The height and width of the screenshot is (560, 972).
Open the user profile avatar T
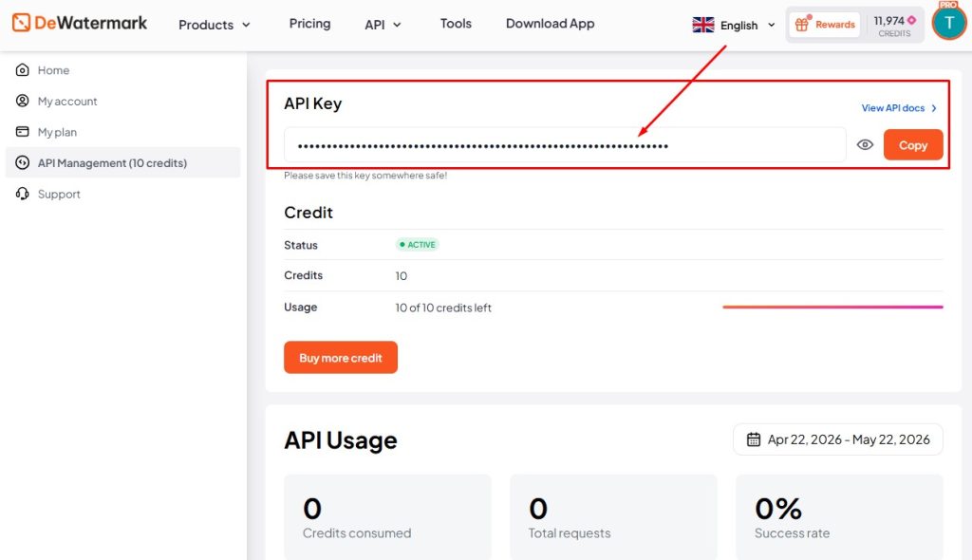(x=948, y=24)
